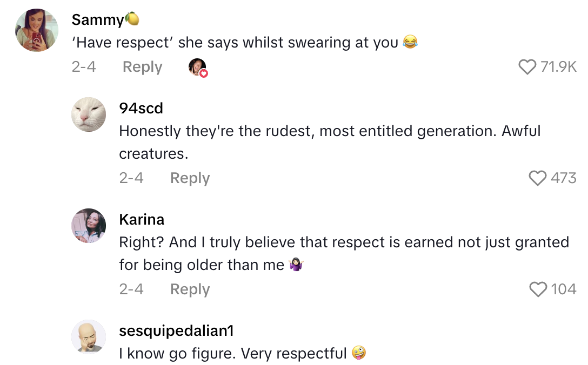Click the 473 like count

pyautogui.click(x=563, y=178)
